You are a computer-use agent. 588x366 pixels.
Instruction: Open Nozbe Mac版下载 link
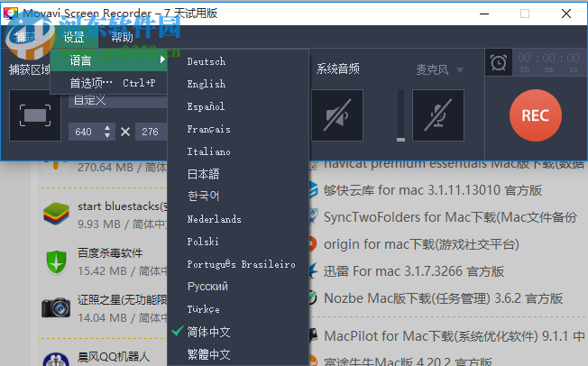click(x=443, y=298)
